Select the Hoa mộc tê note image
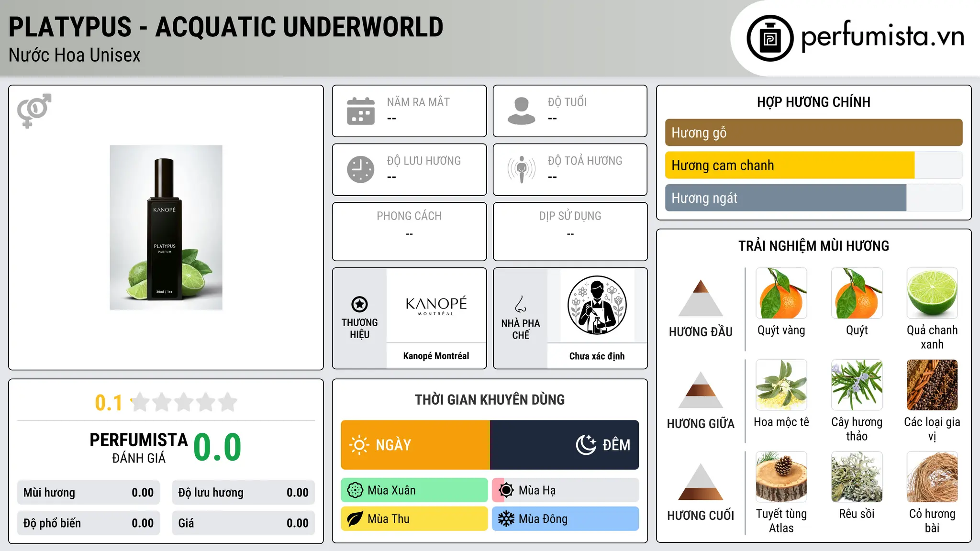 (x=781, y=385)
